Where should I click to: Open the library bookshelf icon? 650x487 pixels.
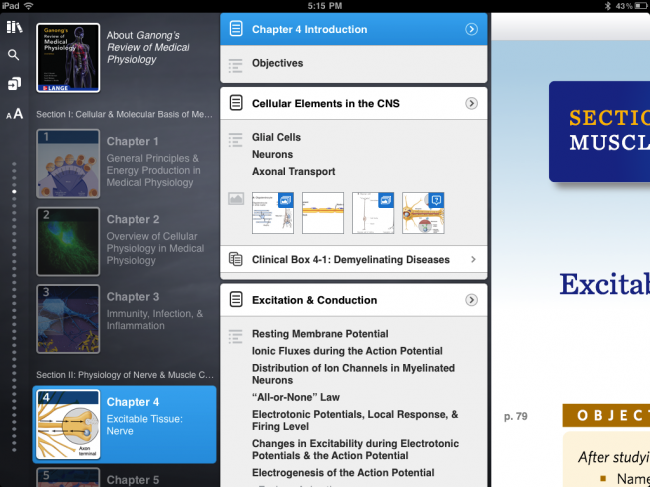click(x=14, y=27)
